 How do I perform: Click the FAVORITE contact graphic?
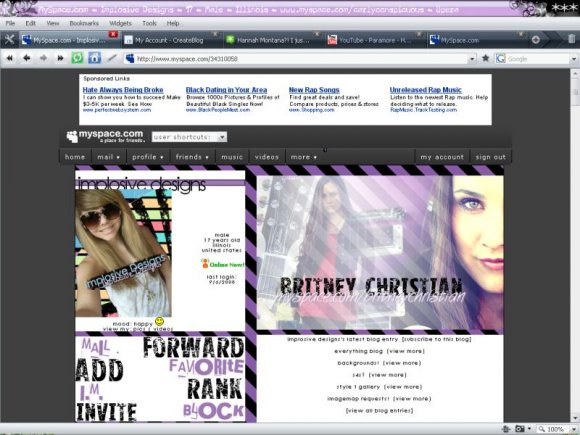[x=206, y=367]
